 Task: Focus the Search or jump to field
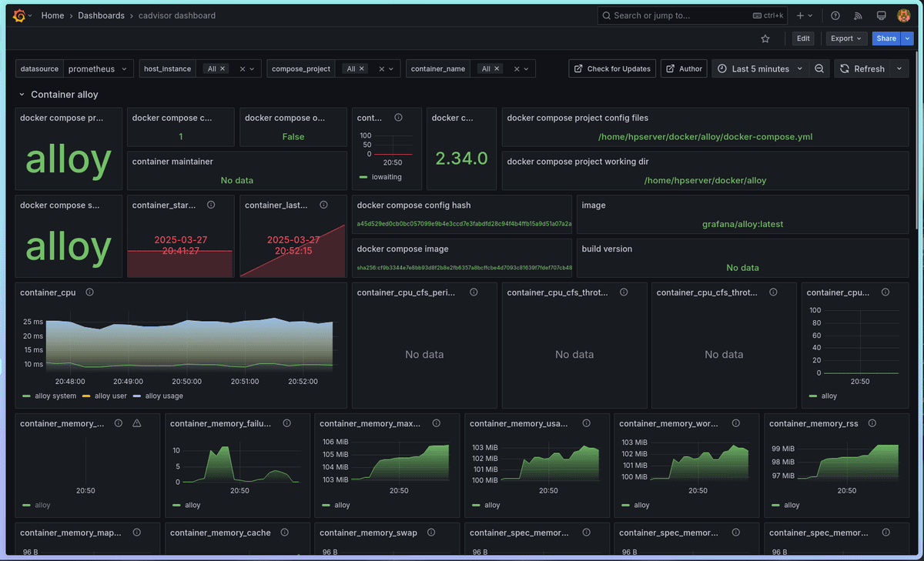click(693, 15)
